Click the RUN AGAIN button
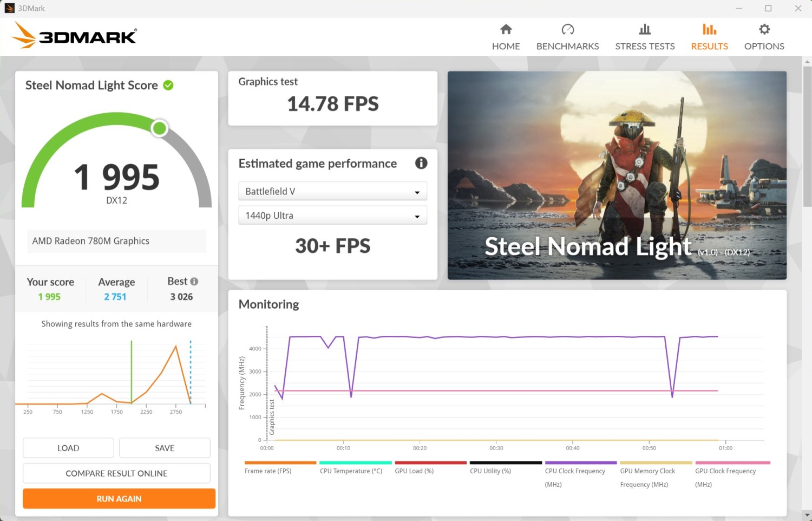Image resolution: width=812 pixels, height=521 pixels. (x=119, y=499)
